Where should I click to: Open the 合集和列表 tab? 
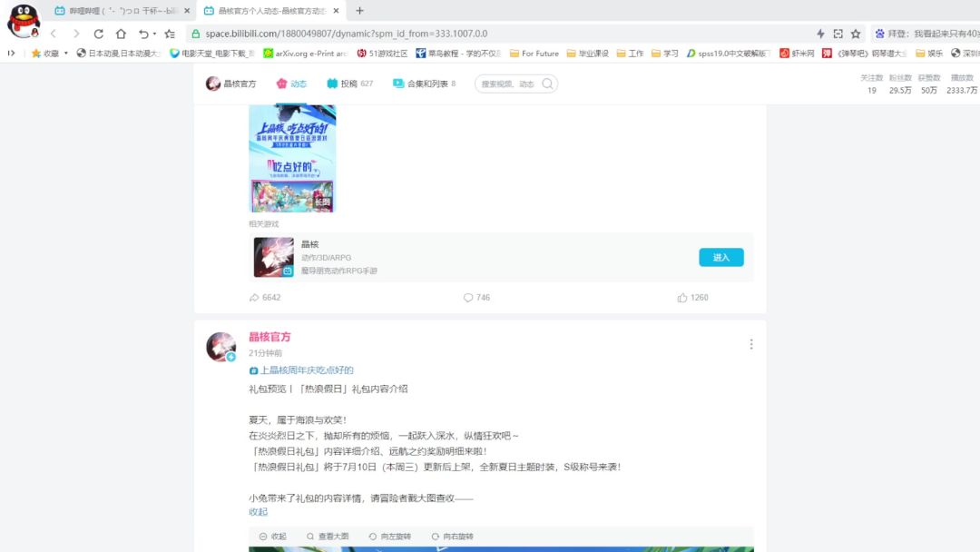click(x=425, y=84)
